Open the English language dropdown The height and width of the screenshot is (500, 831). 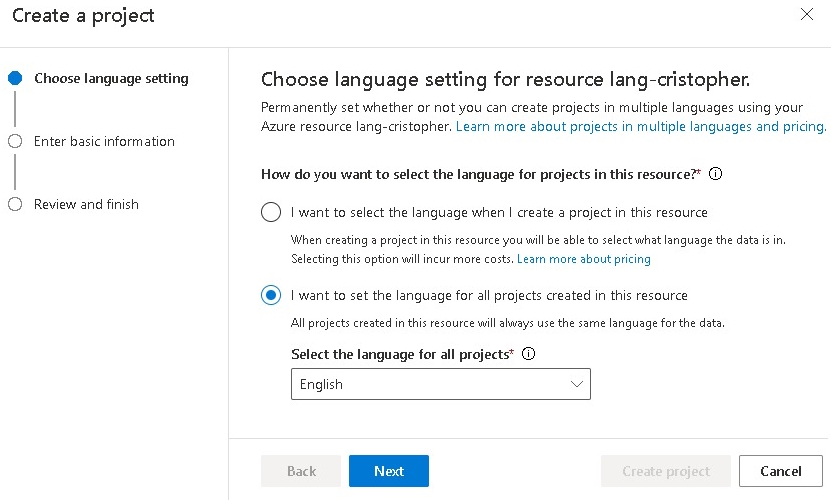click(440, 384)
